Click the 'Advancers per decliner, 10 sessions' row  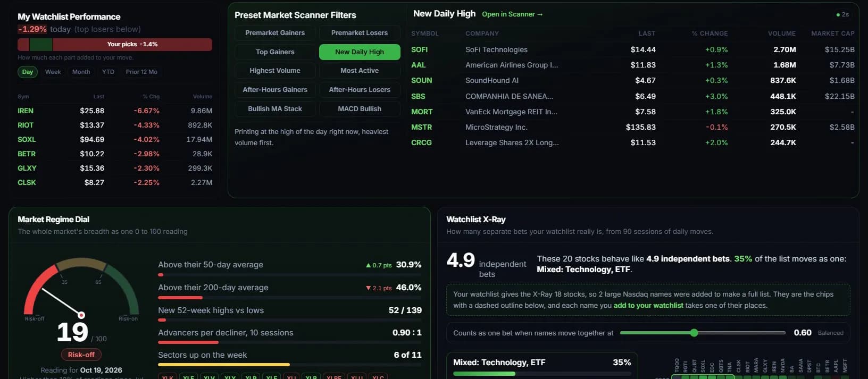click(x=290, y=335)
